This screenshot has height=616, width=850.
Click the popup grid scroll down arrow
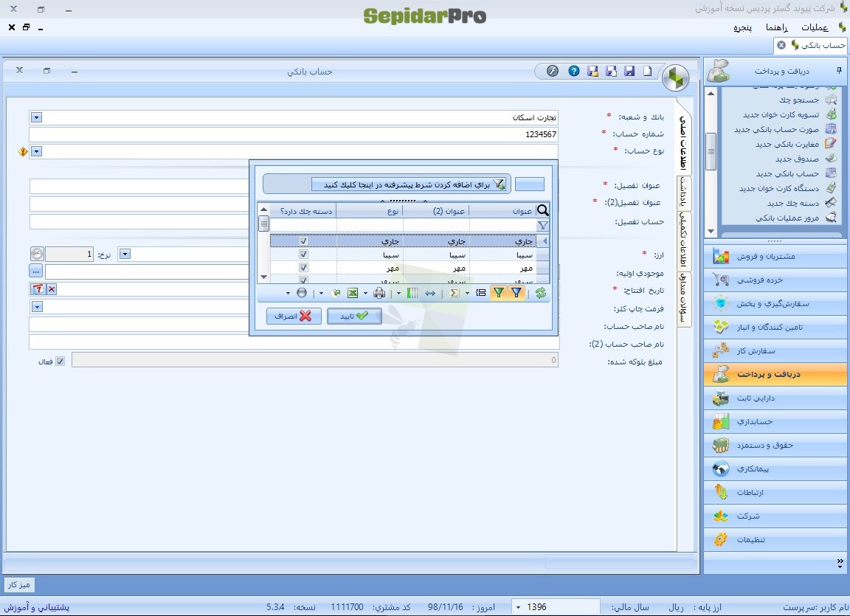point(264,277)
